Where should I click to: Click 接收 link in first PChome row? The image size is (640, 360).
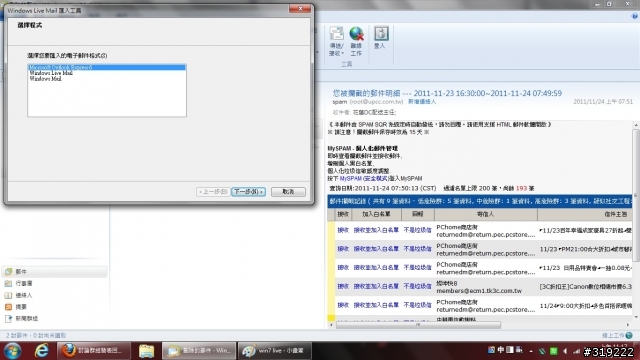(343, 230)
